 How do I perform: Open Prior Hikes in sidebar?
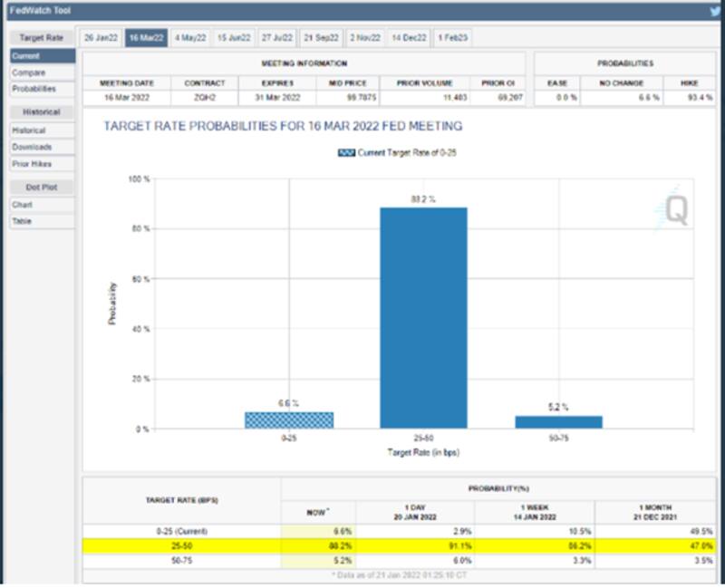click(32, 164)
